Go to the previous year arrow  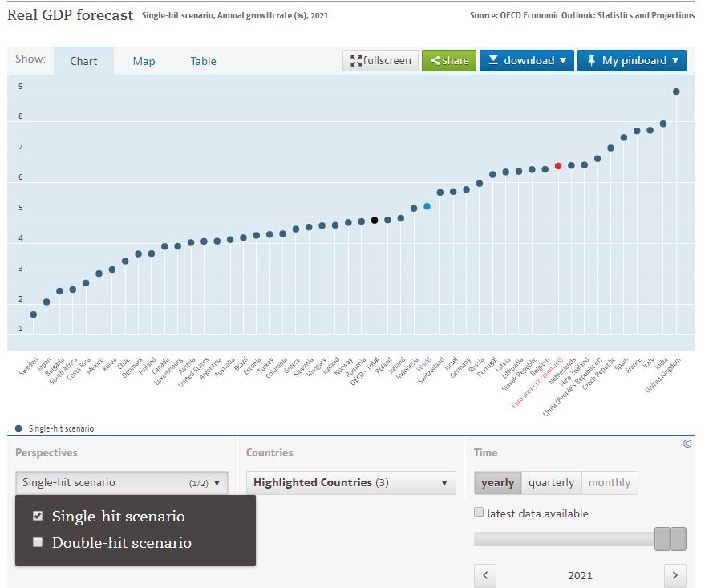click(x=485, y=575)
